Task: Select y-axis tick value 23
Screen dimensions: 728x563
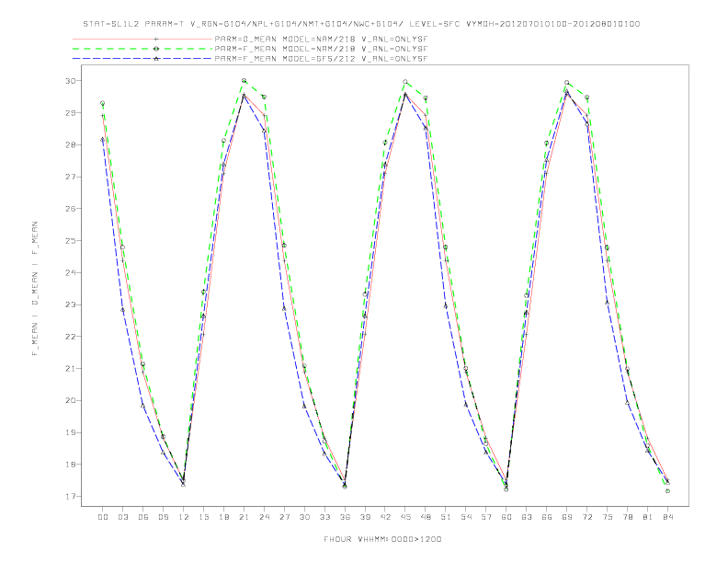Action: click(71, 304)
